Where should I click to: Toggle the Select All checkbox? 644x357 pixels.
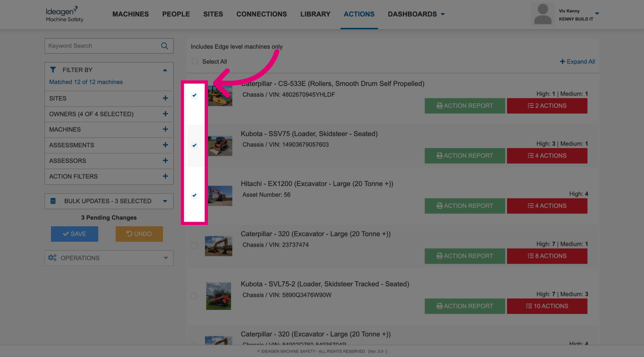click(x=195, y=61)
